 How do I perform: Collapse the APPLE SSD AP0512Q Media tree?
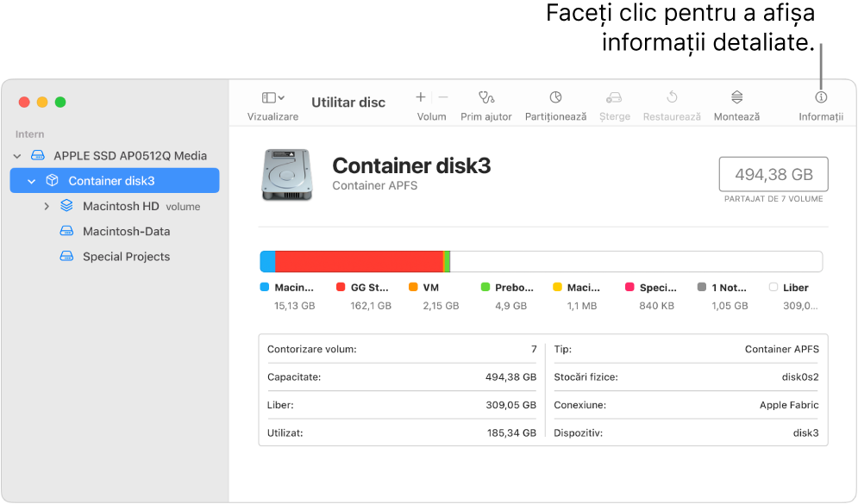click(17, 156)
